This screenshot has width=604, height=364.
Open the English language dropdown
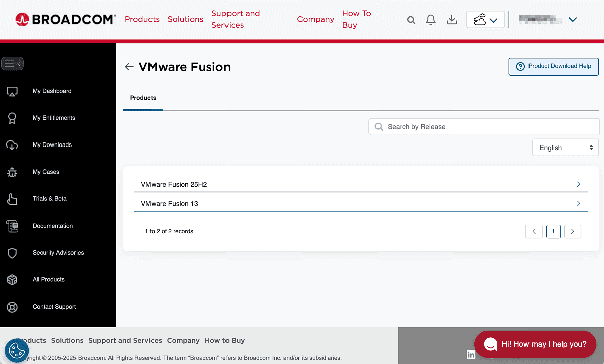(565, 148)
